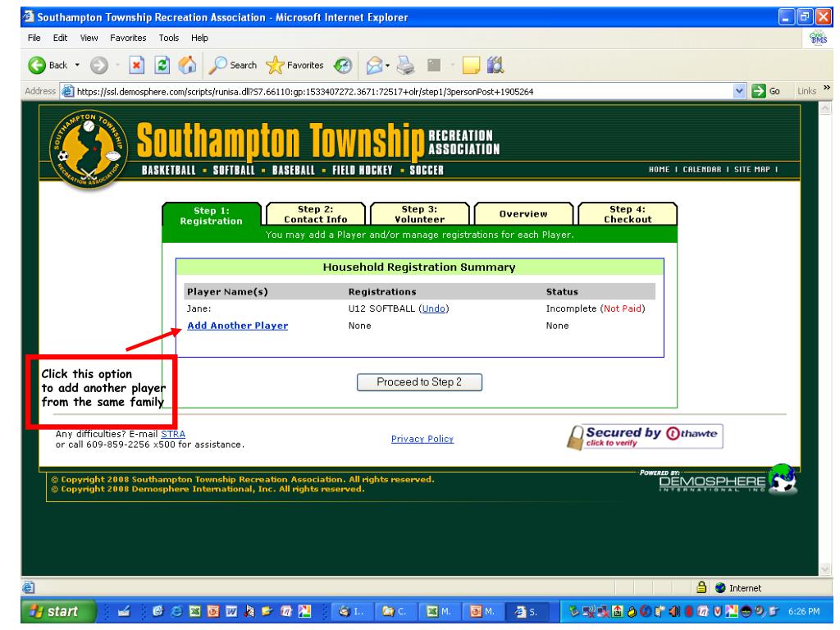Open the Help menu

pos(199,38)
